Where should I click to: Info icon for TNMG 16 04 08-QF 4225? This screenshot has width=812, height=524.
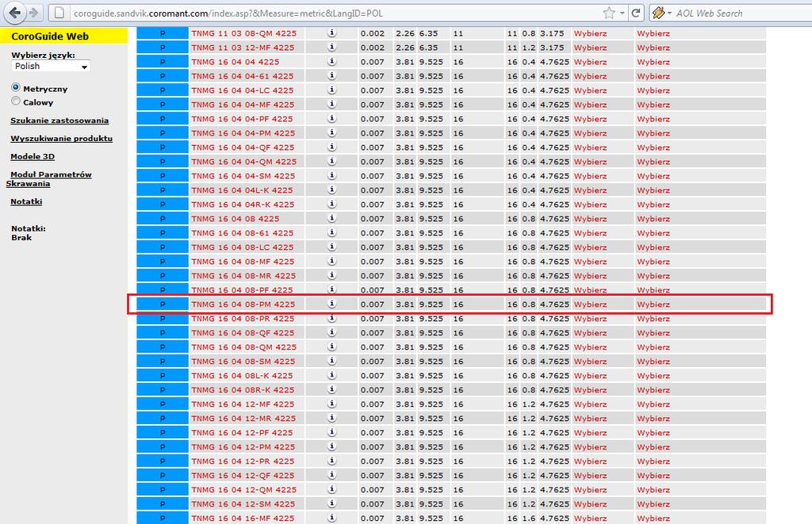tap(332, 332)
